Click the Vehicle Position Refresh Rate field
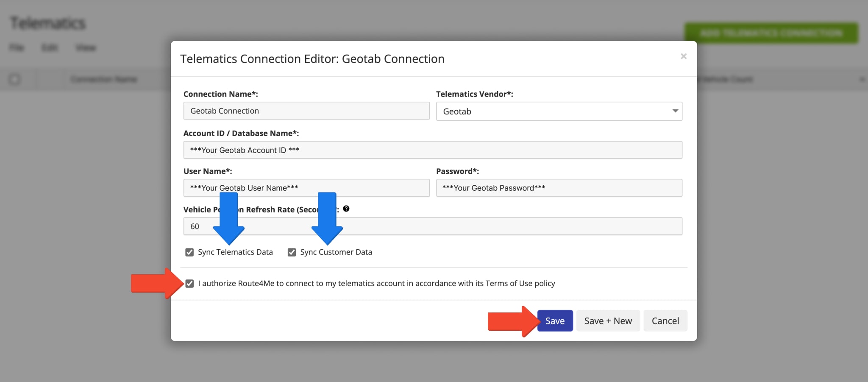The width and height of the screenshot is (868, 382). click(433, 226)
